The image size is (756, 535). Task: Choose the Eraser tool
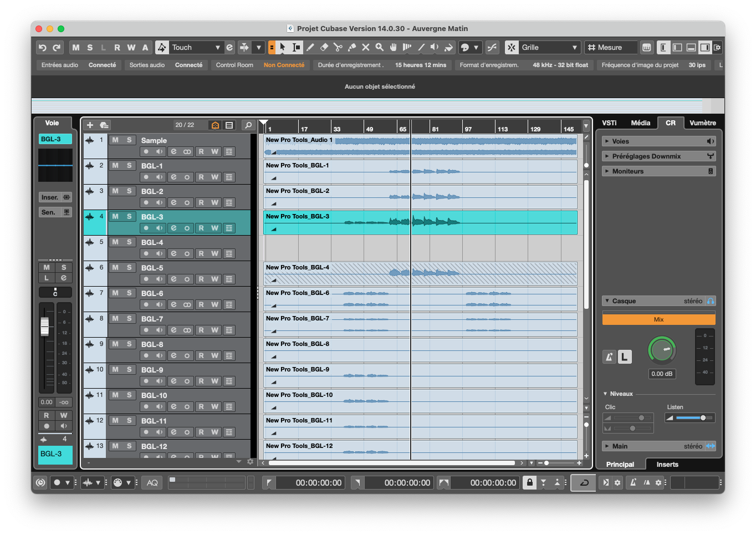324,47
